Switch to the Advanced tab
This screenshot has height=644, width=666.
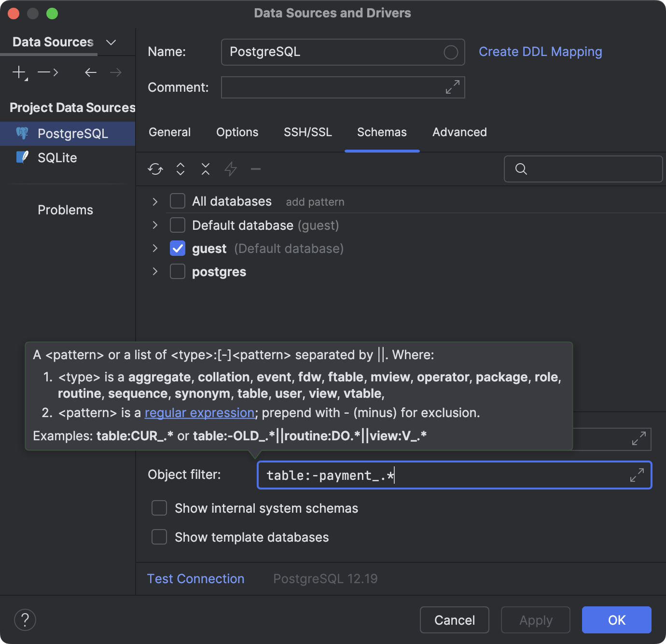459,132
